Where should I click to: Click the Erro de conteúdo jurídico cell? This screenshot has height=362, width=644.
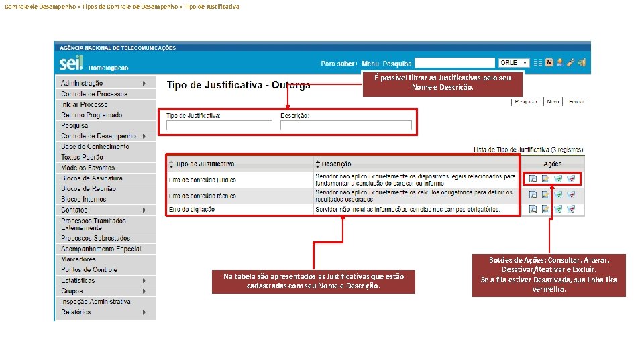240,180
